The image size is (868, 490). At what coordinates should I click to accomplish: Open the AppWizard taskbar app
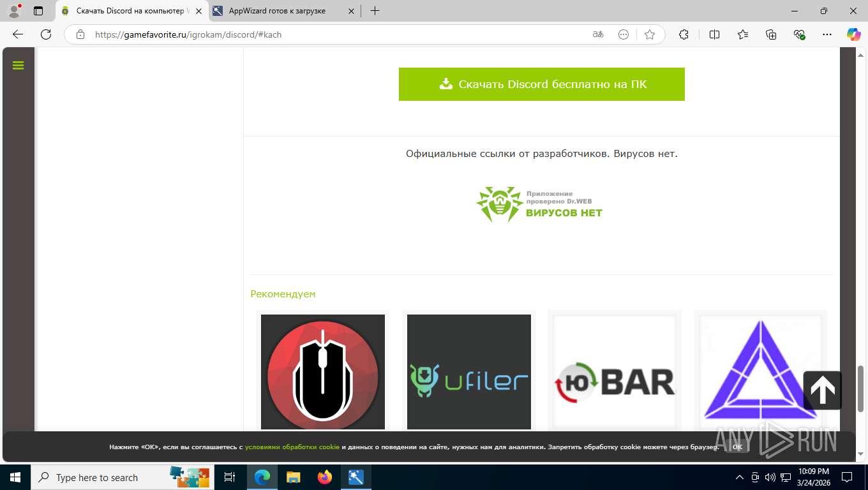356,477
